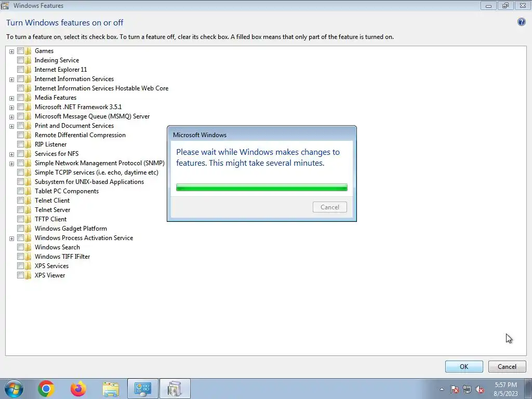Select Simple TCPIP services label
The image size is (532, 399).
[96, 172]
